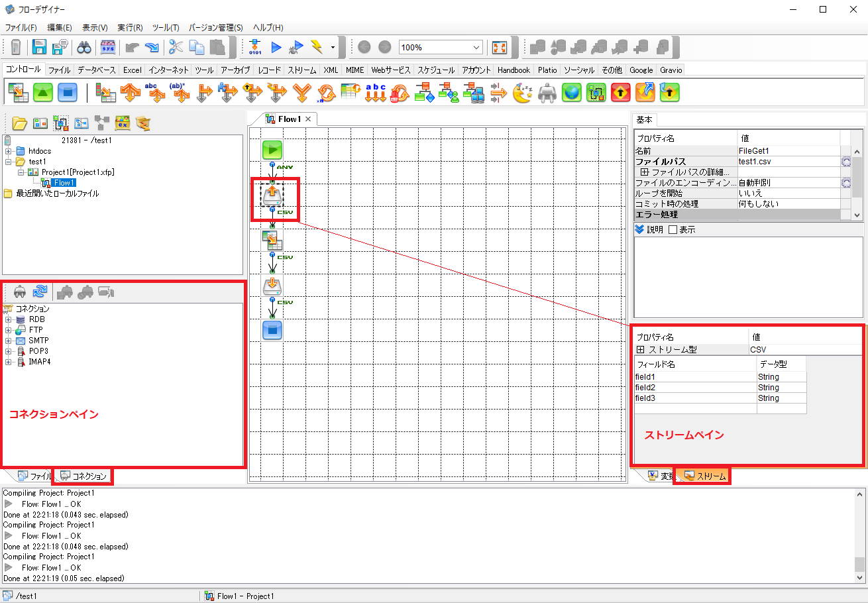Image resolution: width=868 pixels, height=603 pixels.
Task: Click the debug run icon with bug
Action: (298, 47)
